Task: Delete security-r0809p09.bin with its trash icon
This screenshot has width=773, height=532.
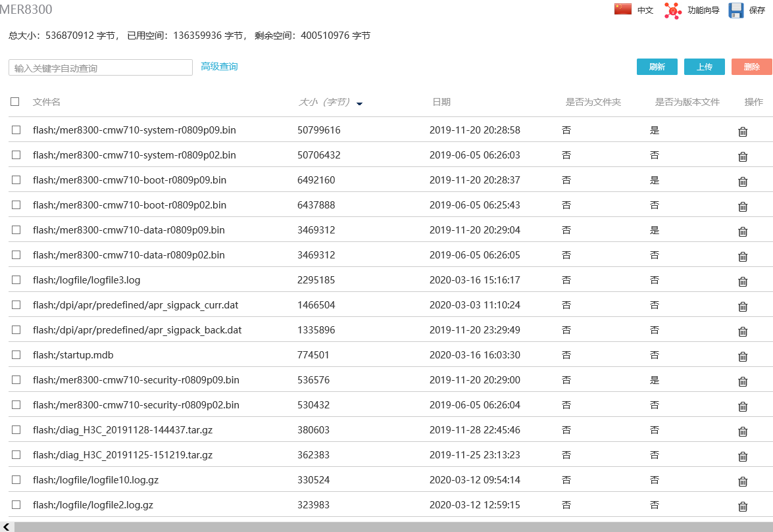Action: 743,382
